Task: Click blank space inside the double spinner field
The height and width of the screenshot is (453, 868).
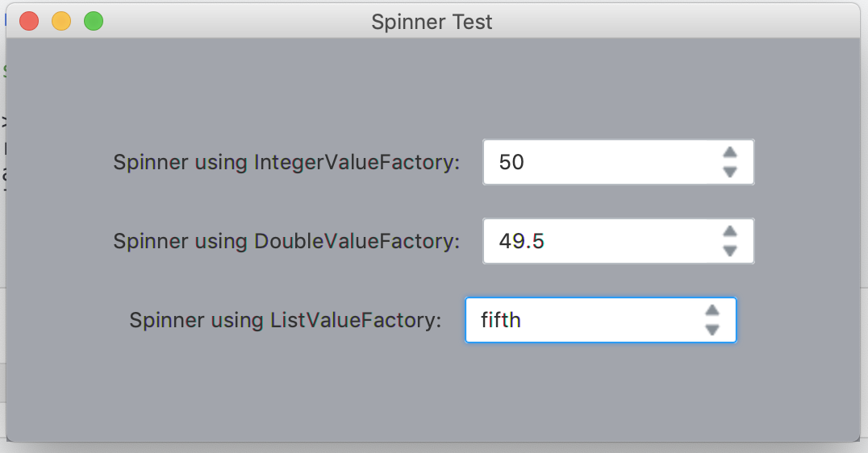Action: click(x=629, y=241)
